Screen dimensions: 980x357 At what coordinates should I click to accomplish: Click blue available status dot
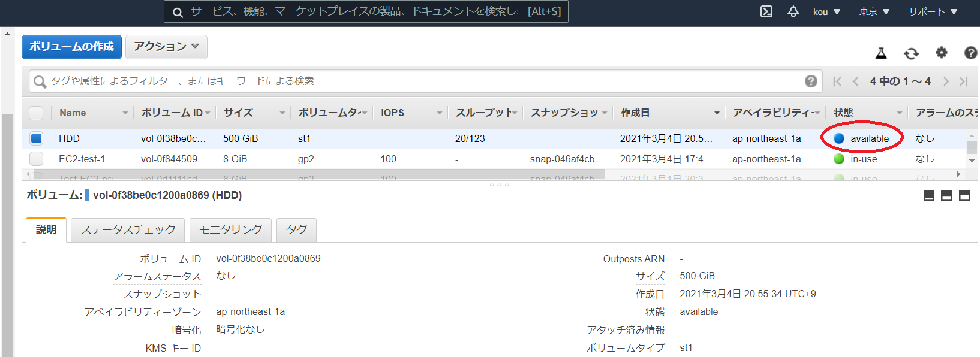click(839, 138)
